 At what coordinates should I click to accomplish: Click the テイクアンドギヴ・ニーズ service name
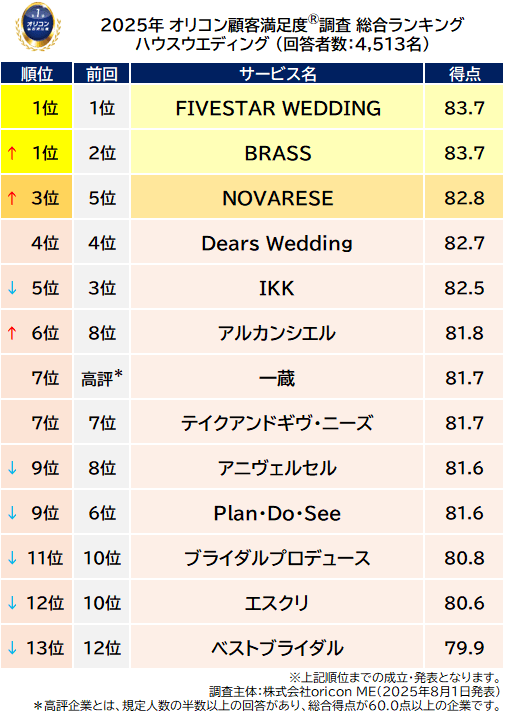point(277,423)
